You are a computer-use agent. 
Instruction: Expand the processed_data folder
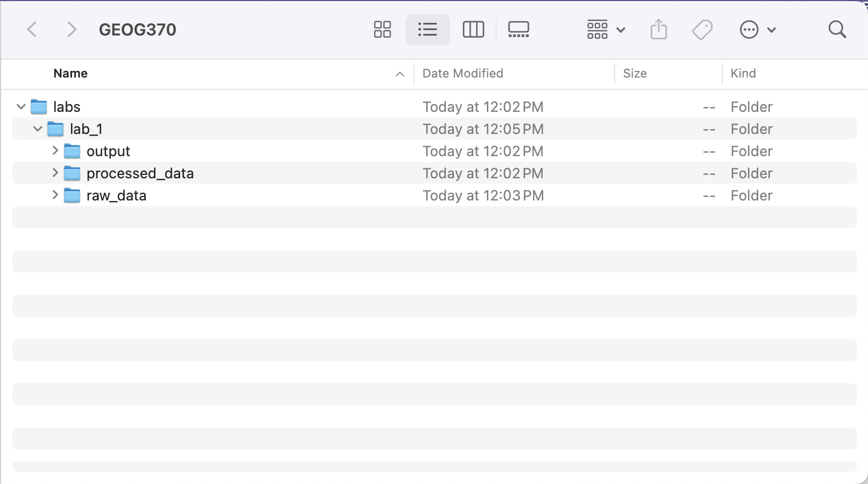pos(55,173)
